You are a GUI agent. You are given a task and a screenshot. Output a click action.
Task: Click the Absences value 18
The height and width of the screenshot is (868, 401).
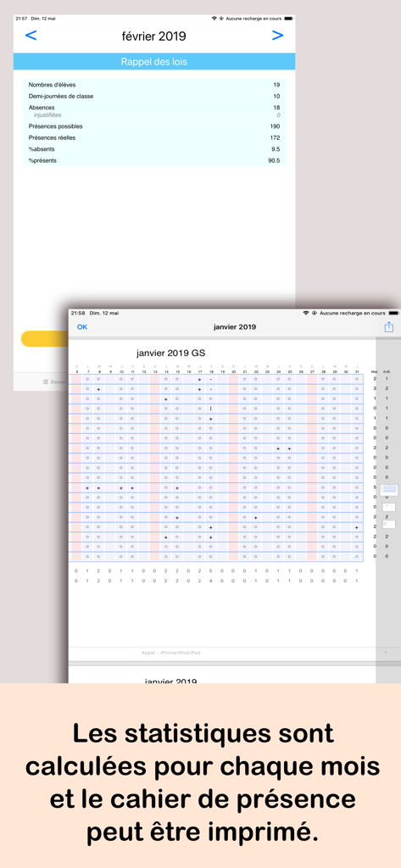[276, 108]
